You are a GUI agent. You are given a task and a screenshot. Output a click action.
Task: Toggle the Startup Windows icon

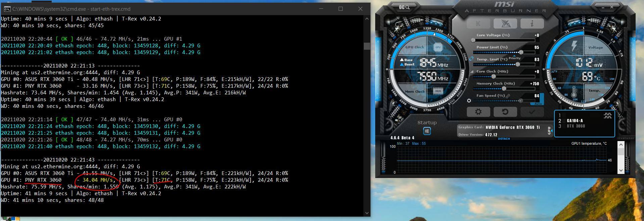[427, 131]
